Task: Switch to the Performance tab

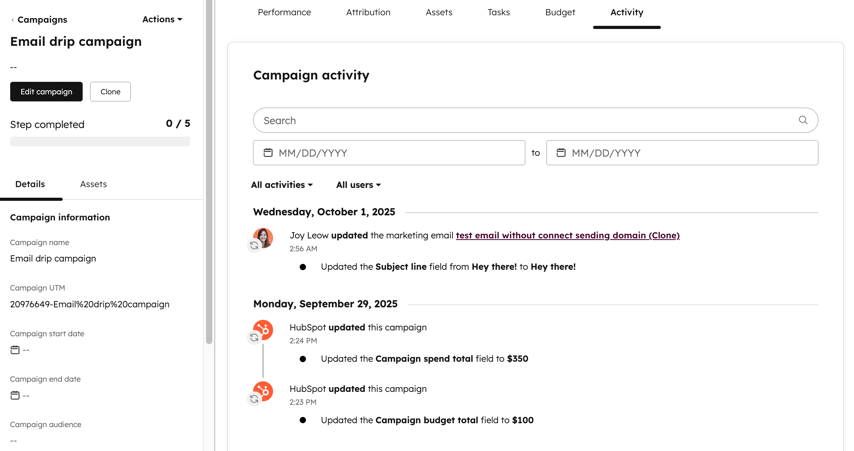Action: (284, 12)
